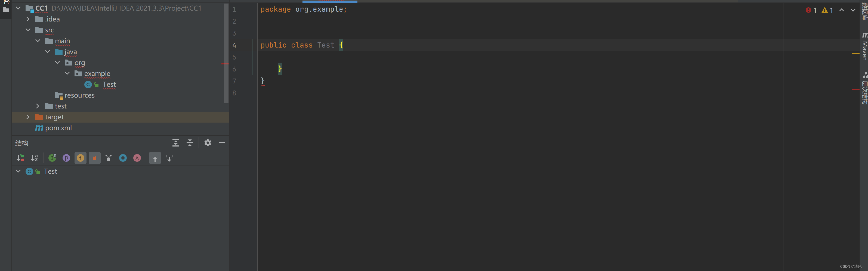Click the highlighted closing brace on line 6
The height and width of the screenshot is (271, 868).
(280, 69)
